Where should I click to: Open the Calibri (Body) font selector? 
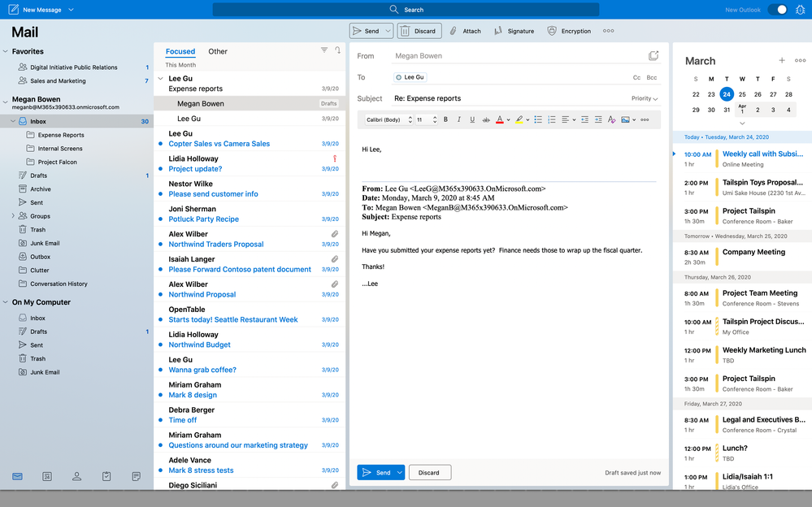389,119
